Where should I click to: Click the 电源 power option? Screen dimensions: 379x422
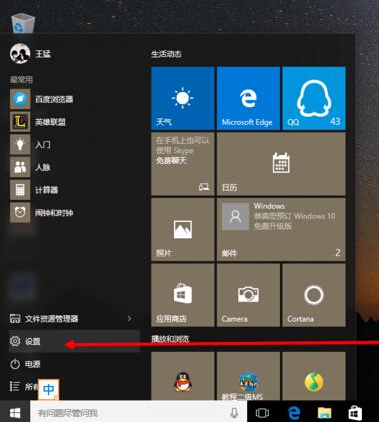(x=74, y=364)
